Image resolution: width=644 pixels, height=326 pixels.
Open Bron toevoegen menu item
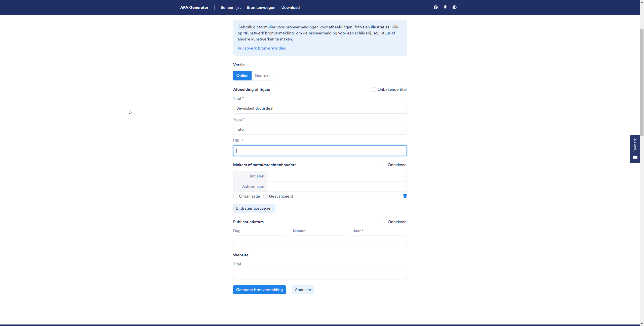point(261,8)
